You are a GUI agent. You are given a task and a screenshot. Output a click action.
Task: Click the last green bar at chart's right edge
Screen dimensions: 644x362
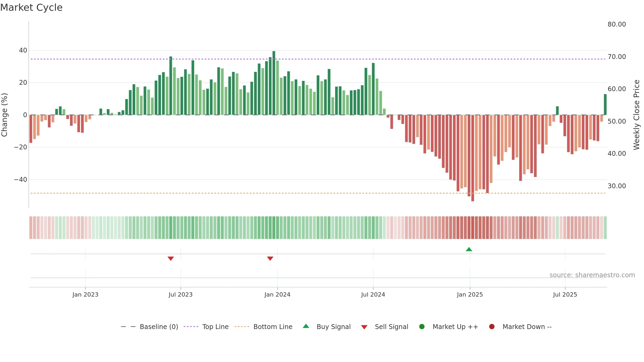[x=605, y=104]
